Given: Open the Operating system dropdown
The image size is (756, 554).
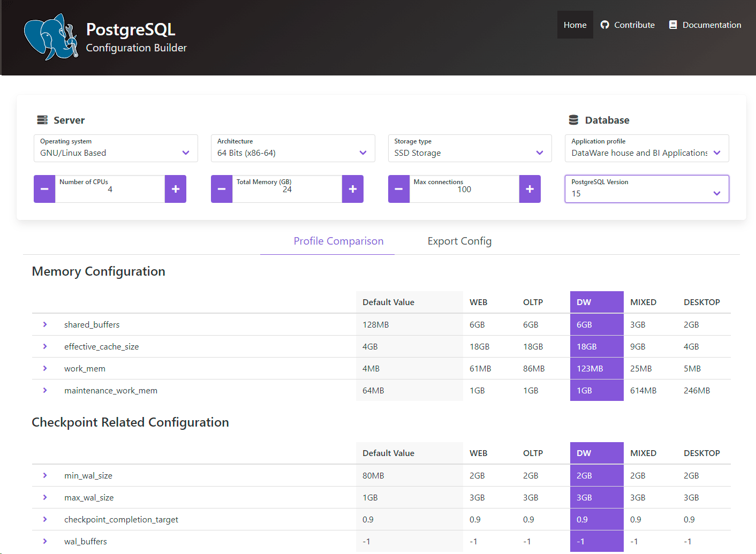Looking at the screenshot, I should point(115,148).
